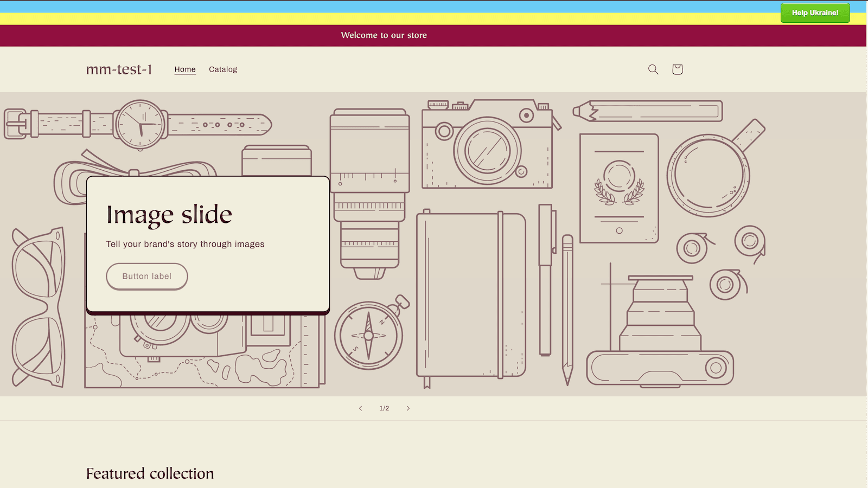Screen dimensions: 868x488
Task: Open the Catalog page from navigation
Action: 222,69
